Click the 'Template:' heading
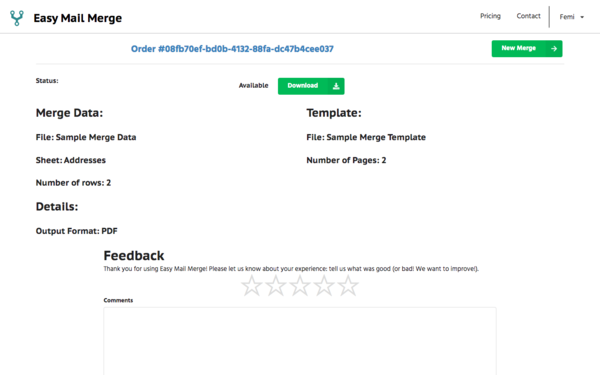 [334, 113]
